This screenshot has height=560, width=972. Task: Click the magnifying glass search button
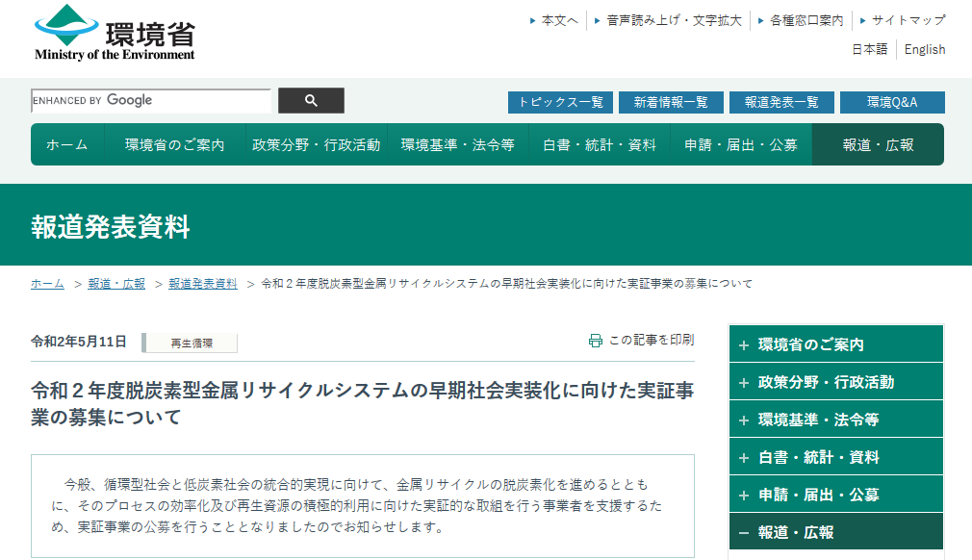[311, 101]
